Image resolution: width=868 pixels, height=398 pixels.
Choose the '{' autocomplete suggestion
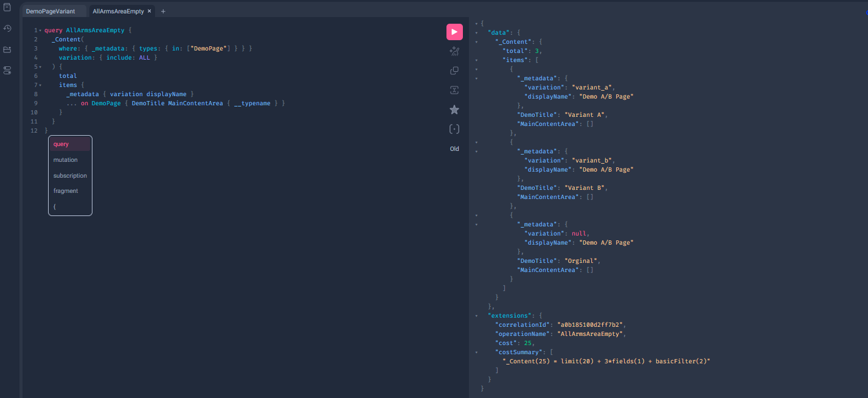(x=70, y=207)
